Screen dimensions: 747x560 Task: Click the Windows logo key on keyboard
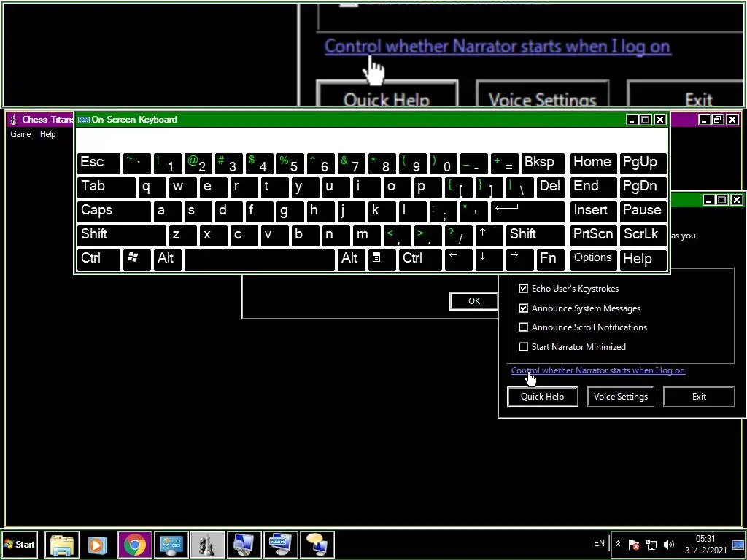click(136, 259)
